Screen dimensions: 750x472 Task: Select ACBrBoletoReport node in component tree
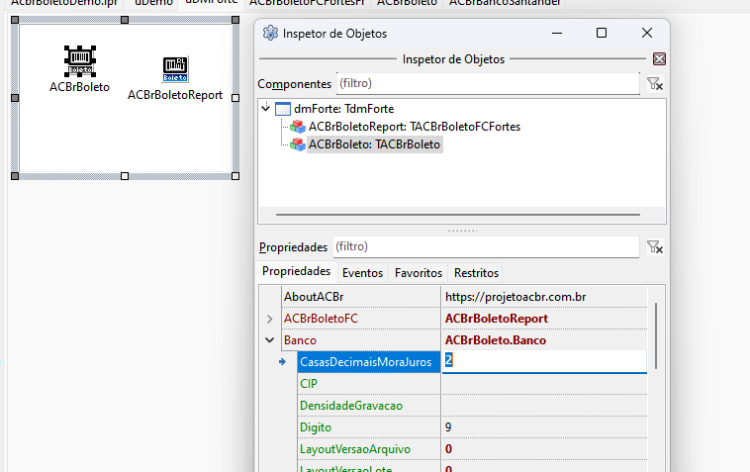point(414,127)
